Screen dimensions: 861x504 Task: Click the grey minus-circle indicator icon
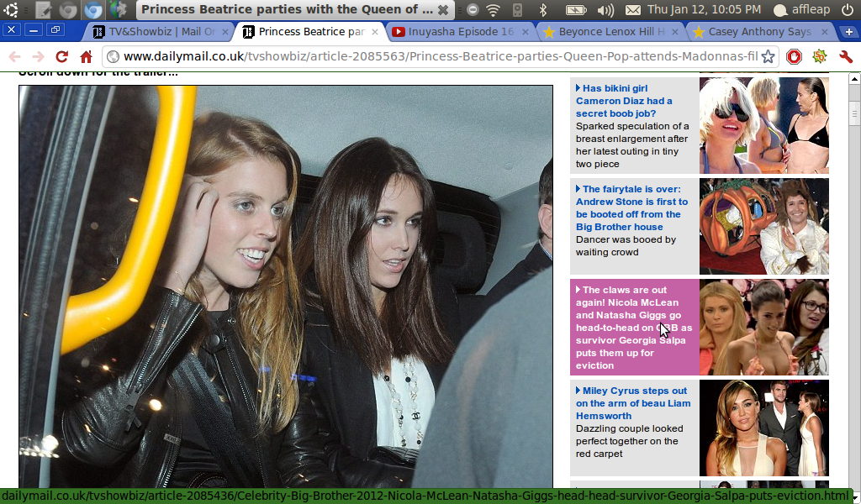tap(473, 9)
